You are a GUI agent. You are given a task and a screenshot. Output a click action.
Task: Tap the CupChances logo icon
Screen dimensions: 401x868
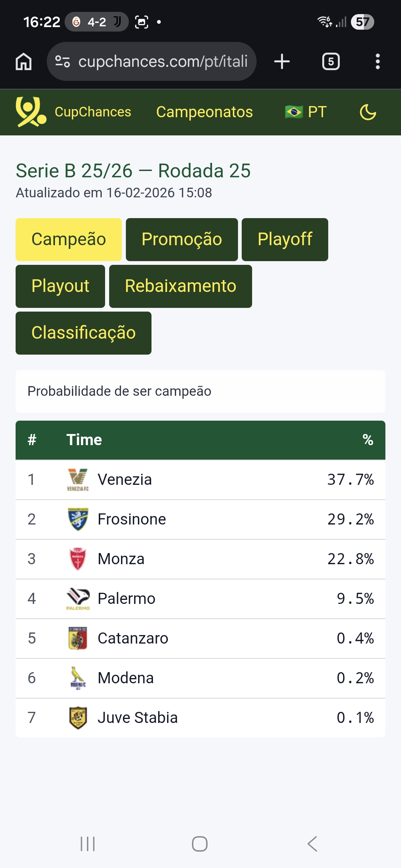point(30,112)
